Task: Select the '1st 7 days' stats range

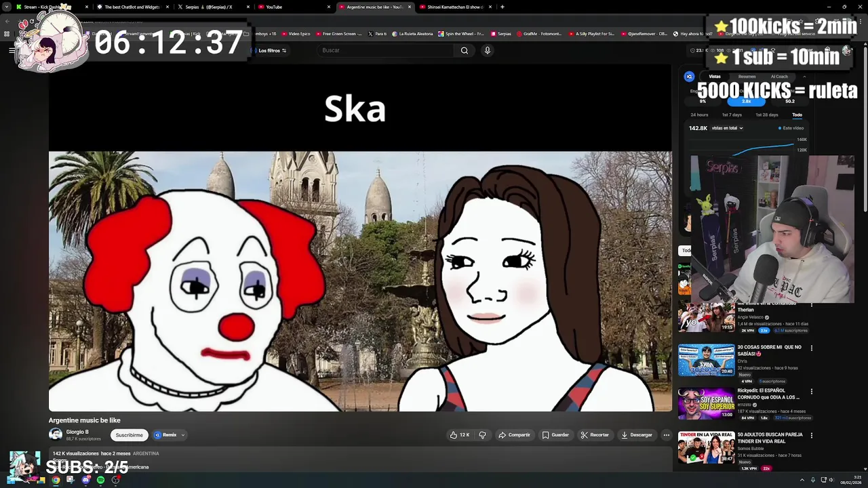Action: pyautogui.click(x=732, y=115)
